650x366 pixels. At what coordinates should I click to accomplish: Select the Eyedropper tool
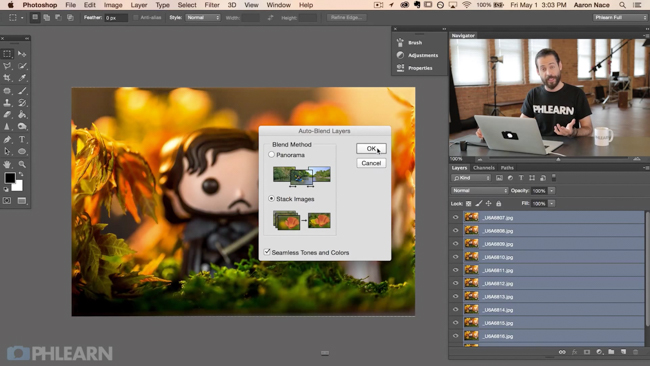(x=22, y=78)
